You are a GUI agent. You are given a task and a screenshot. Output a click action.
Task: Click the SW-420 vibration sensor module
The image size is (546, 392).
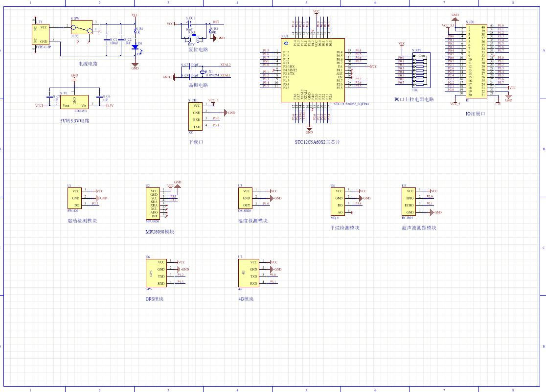click(74, 198)
